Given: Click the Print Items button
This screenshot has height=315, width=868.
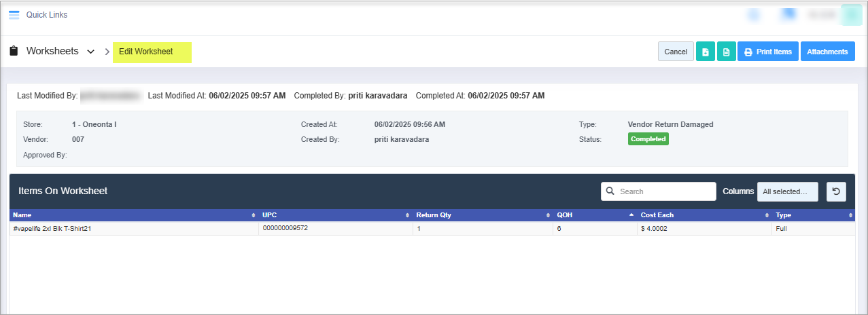Looking at the screenshot, I should point(767,52).
